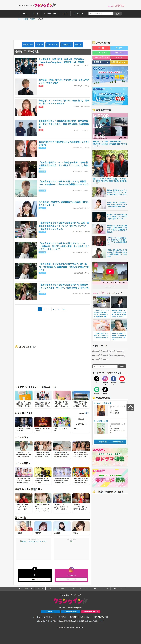The width and height of the screenshot is (141, 644).
Task: Click the #橋本環奈 keyword tag
Action: click(x=105, y=356)
